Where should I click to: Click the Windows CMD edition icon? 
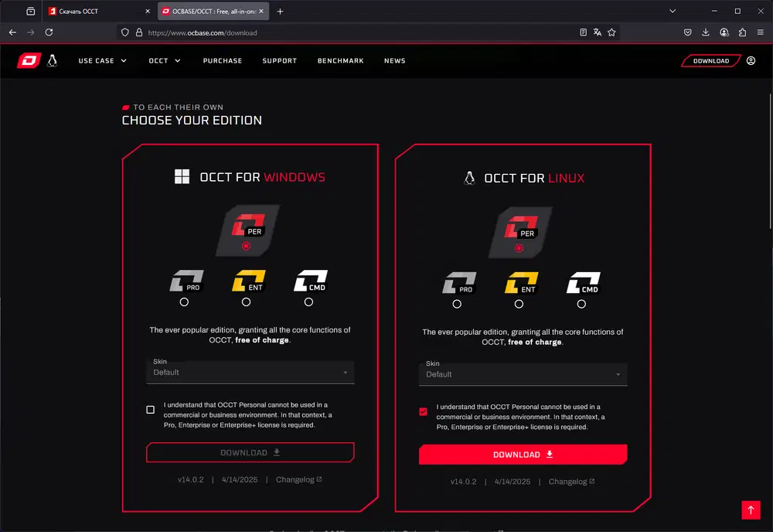[311, 281]
